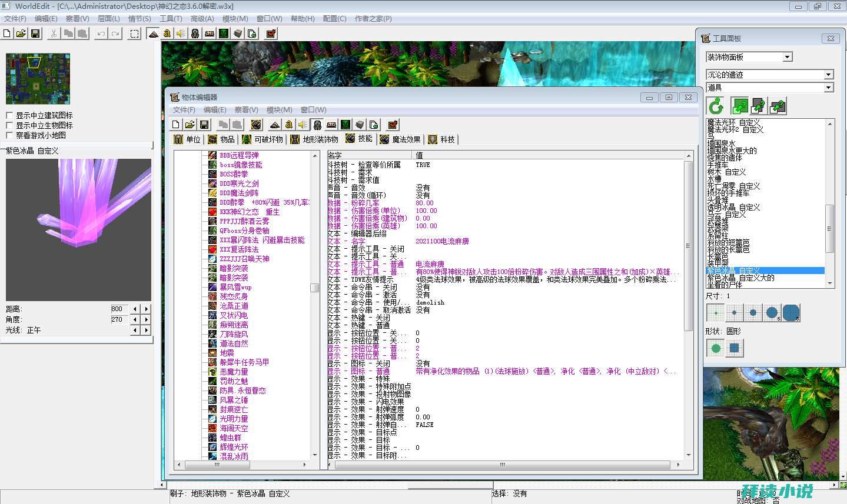Click the 光线 left arrow
This screenshot has width=847, height=504.
pyautogui.click(x=135, y=330)
